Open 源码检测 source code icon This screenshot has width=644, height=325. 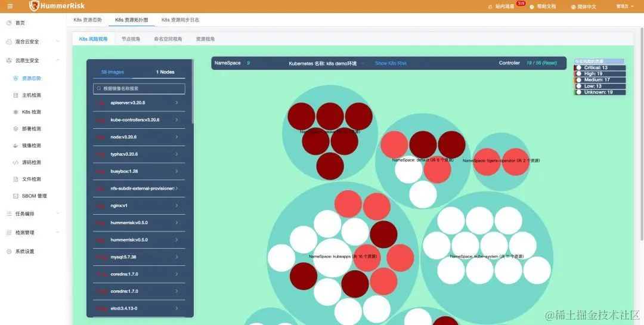point(16,162)
